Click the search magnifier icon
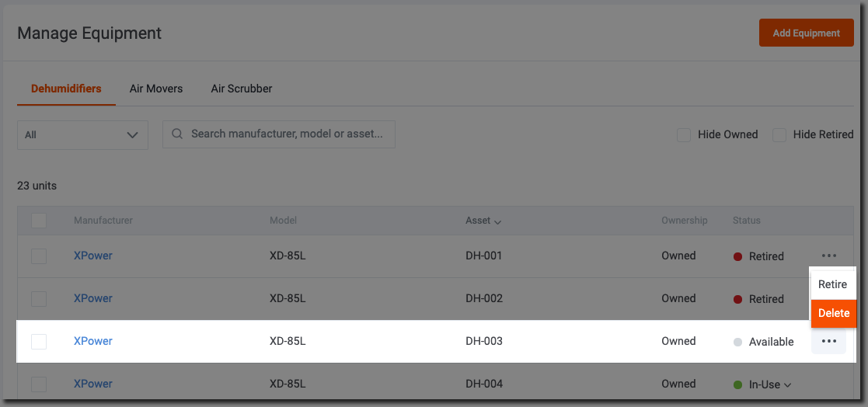868x407 pixels. point(177,134)
